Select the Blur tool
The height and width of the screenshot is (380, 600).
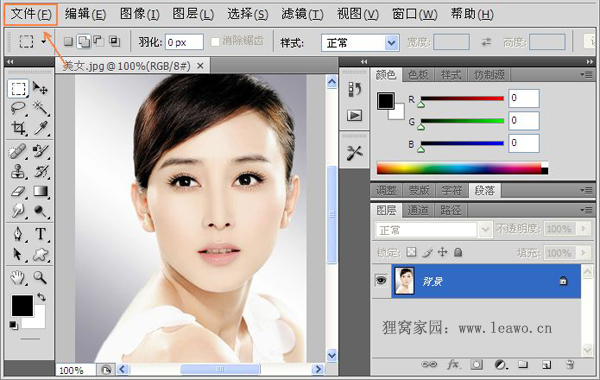point(18,211)
